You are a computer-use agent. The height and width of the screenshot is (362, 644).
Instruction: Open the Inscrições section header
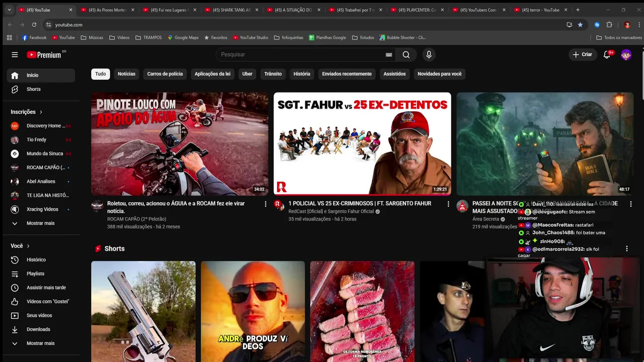tap(27, 112)
